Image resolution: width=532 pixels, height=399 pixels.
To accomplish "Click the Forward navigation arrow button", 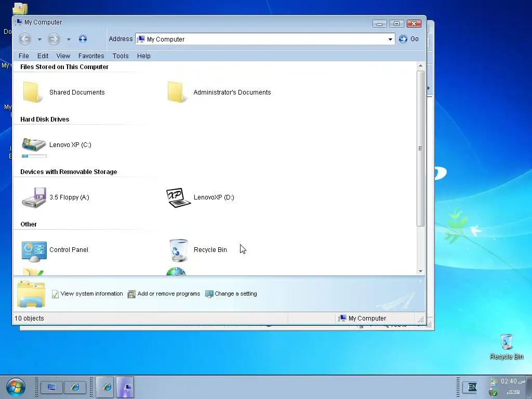I will click(54, 39).
